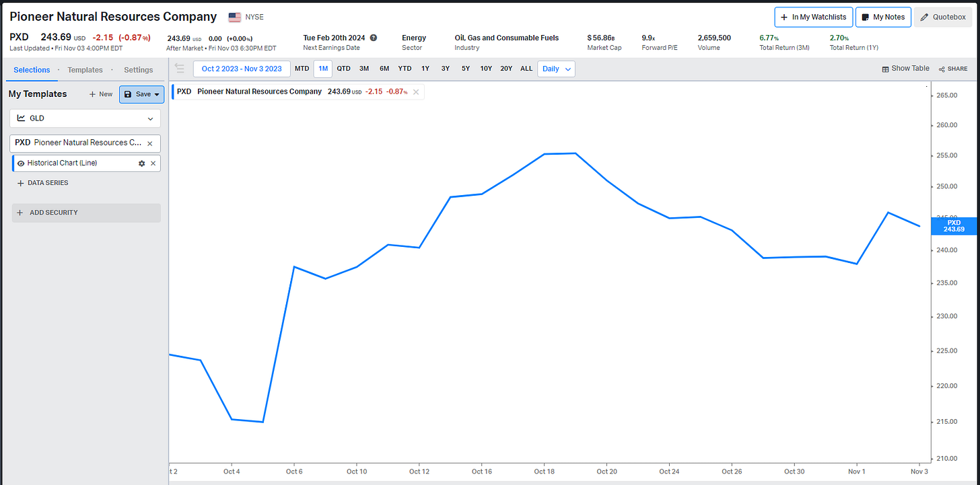Viewport: 980px width, 485px height.
Task: Show ALL historical data range
Action: point(526,69)
